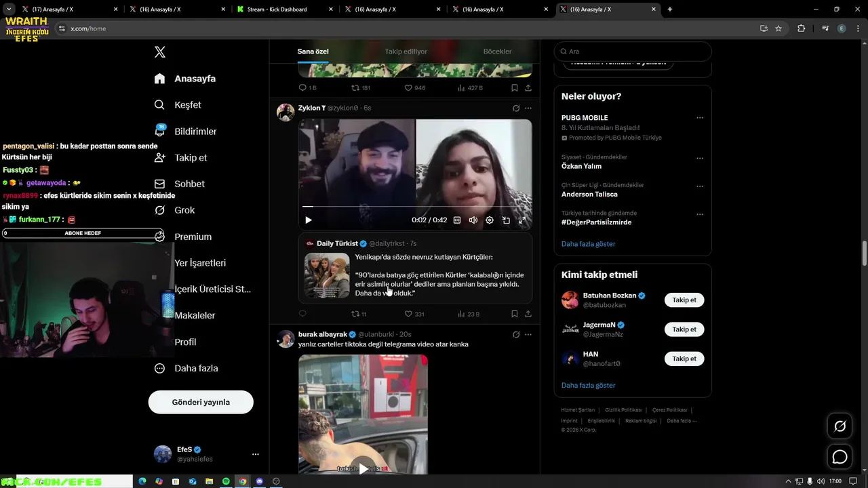Play the Zyklon video
This screenshot has width=868, height=488.
[309, 220]
